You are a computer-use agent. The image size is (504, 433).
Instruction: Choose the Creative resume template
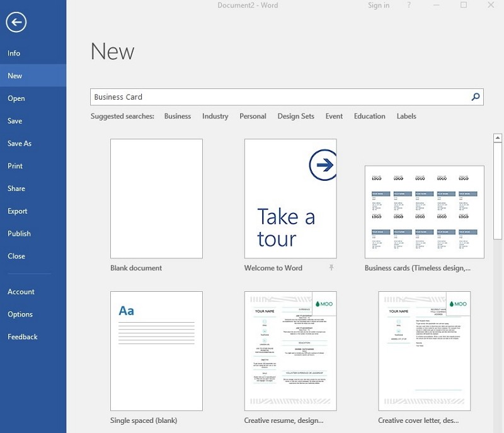coord(290,351)
